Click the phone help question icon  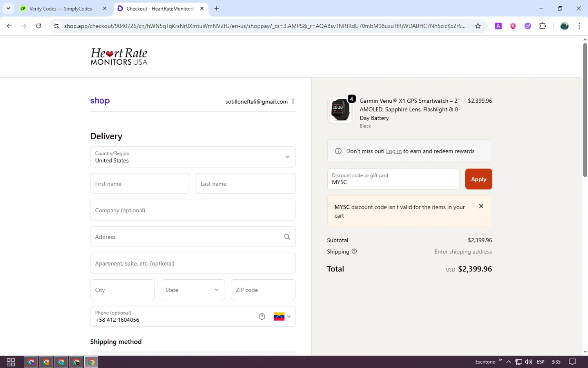click(x=262, y=317)
